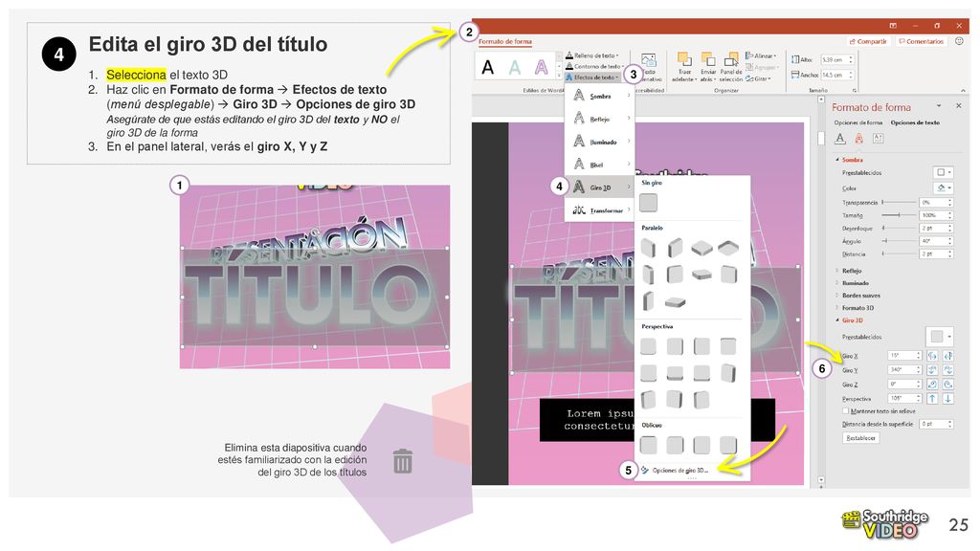Open the Sombra submenu
Image resolution: width=980 pixels, height=551 pixels.
[x=600, y=97]
